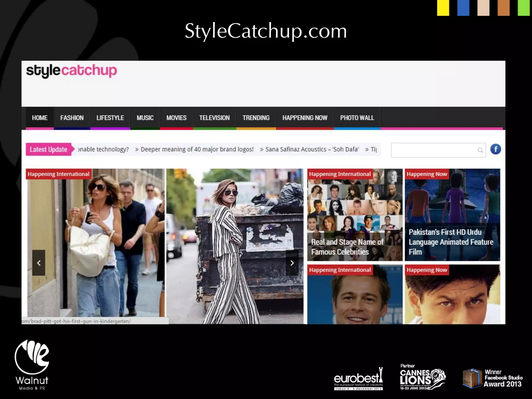Select the LIFESTYLE menu item
532x399 pixels.
(110, 118)
